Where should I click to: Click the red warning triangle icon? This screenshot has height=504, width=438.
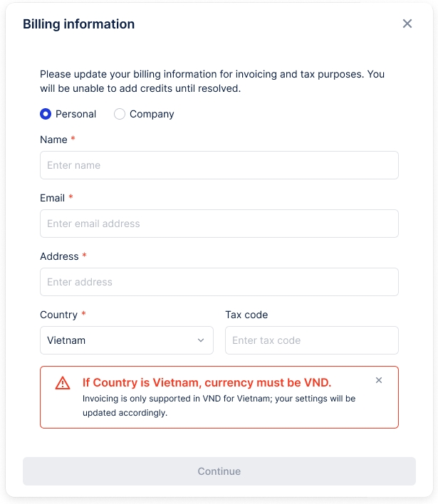click(63, 383)
